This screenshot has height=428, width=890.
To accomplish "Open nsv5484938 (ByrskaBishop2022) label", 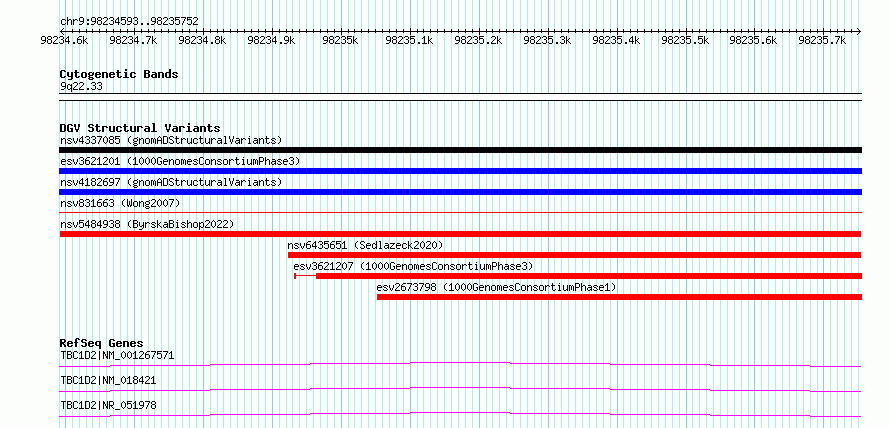I will (x=147, y=224).
